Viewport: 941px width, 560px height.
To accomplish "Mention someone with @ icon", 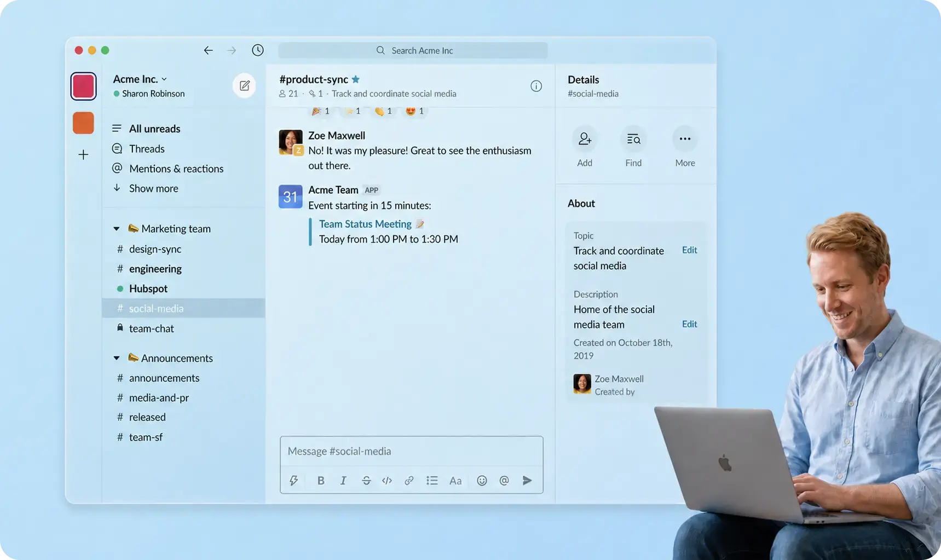I will pyautogui.click(x=504, y=481).
